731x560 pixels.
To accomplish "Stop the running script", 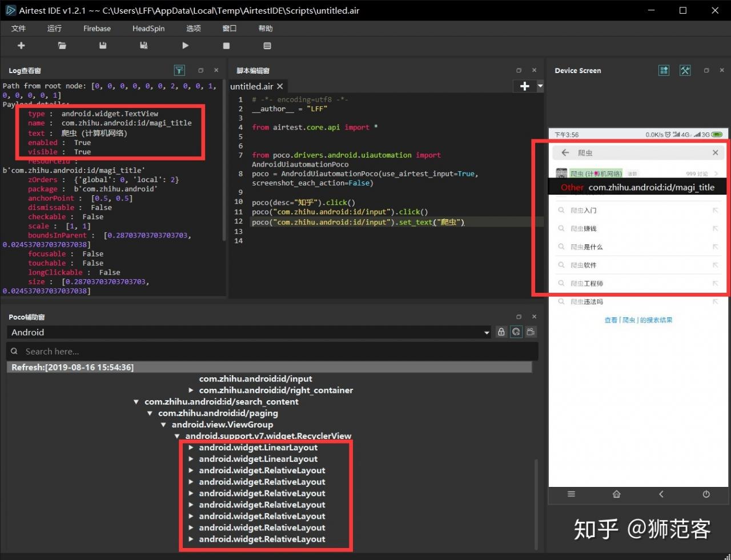I will click(x=226, y=46).
